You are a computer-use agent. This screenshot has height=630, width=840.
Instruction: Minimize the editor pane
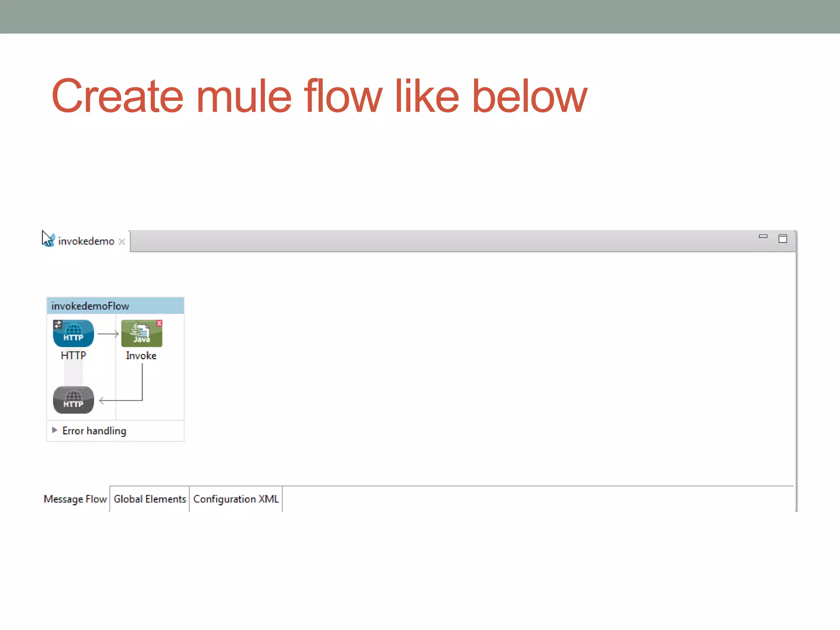[763, 237]
